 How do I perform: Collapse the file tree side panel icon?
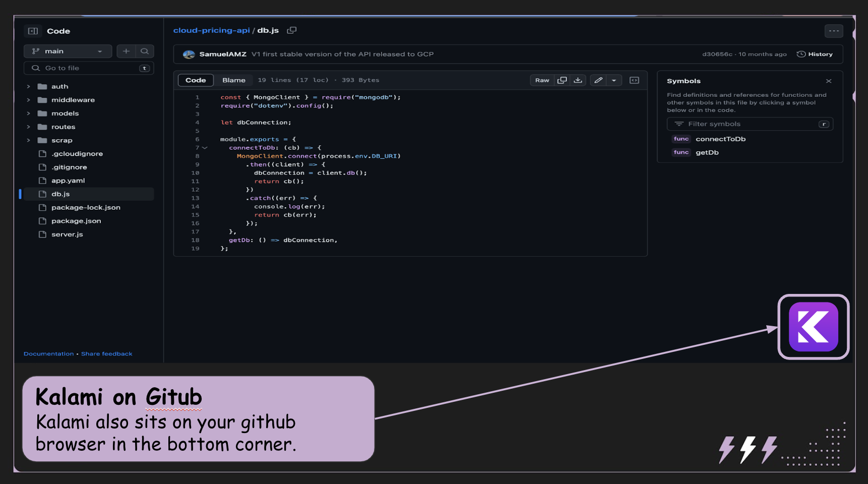pyautogui.click(x=33, y=31)
